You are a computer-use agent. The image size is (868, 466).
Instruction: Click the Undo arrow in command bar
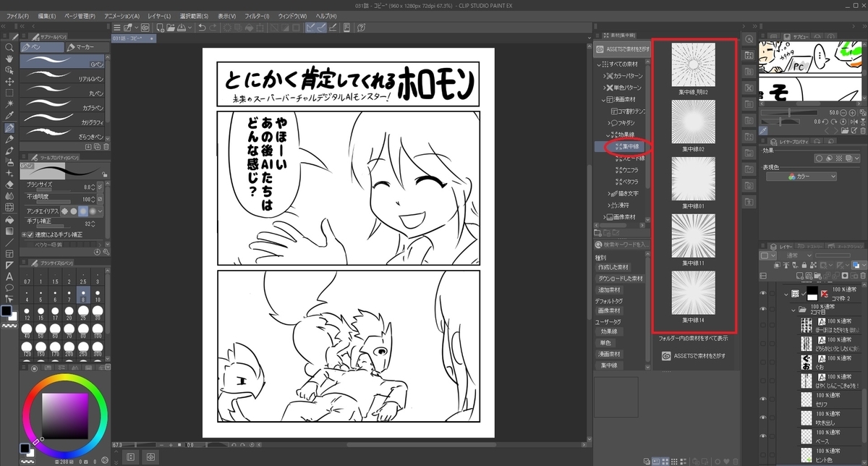[x=202, y=27]
